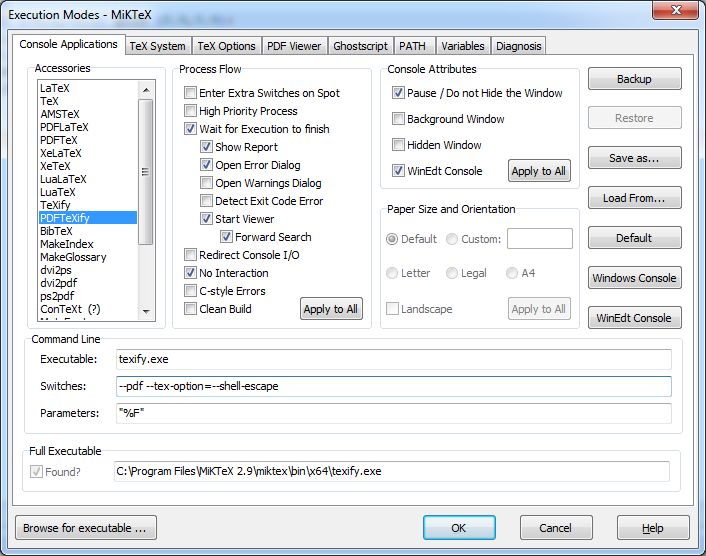This screenshot has height=556, width=706.
Task: Switch to the PATH tab
Action: [x=413, y=46]
